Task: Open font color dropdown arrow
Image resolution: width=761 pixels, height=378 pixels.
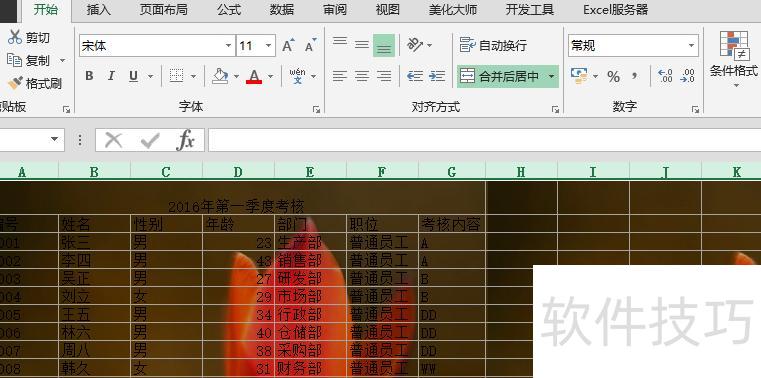Action: pos(270,77)
